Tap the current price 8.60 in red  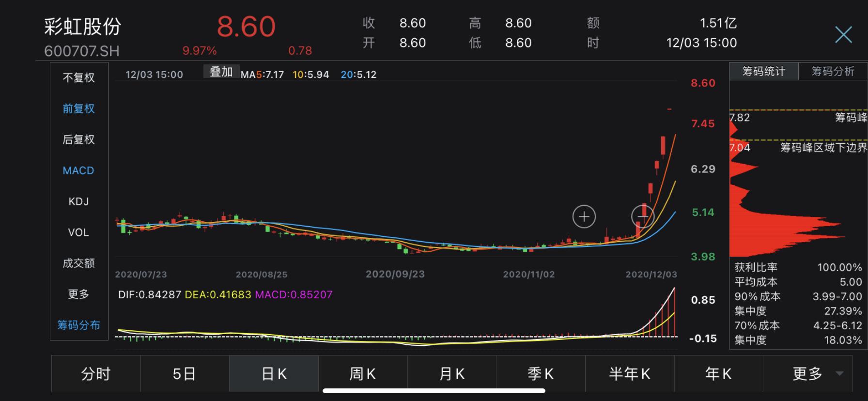246,26
